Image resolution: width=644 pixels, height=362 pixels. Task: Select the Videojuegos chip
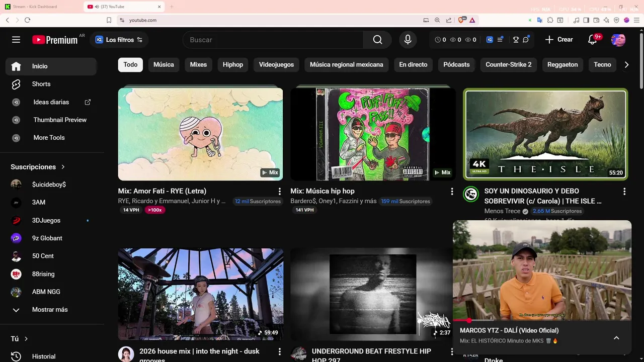coord(276,64)
